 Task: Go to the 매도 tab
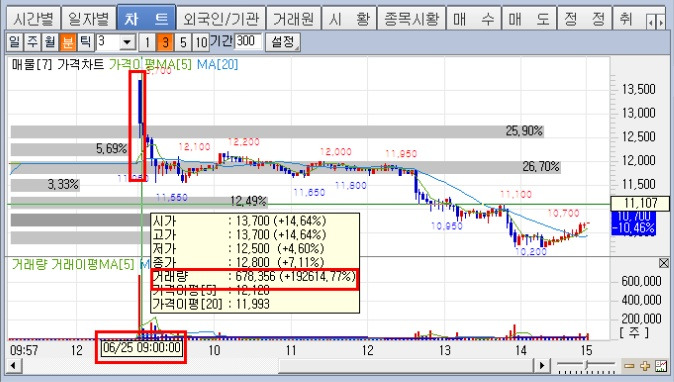(529, 18)
